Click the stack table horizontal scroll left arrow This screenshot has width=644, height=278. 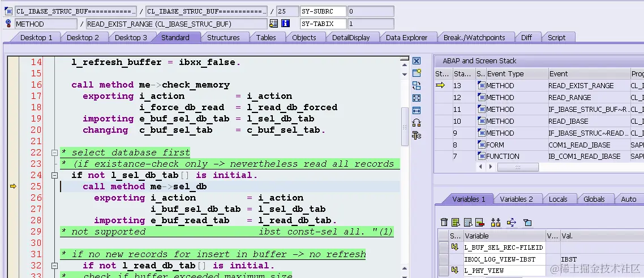pos(480,167)
